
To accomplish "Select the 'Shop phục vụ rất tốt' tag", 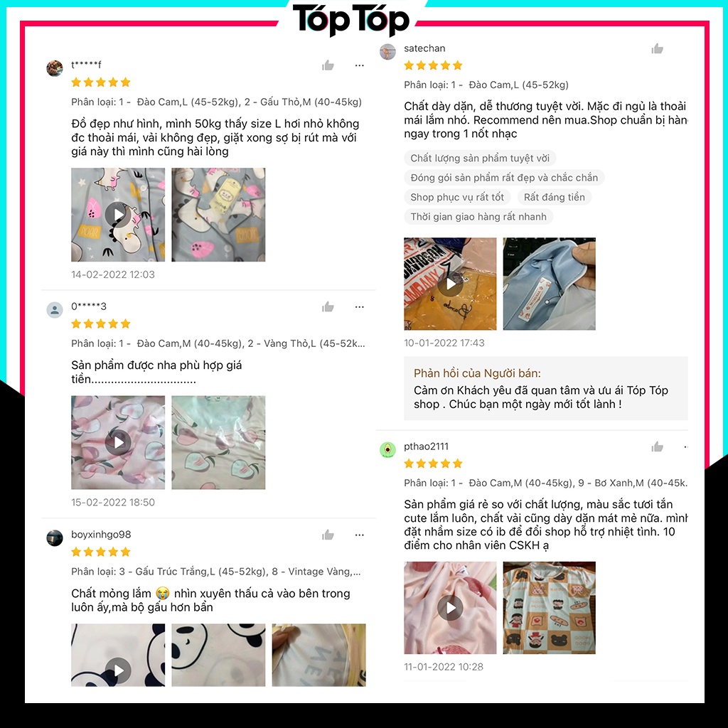I will pyautogui.click(x=457, y=198).
